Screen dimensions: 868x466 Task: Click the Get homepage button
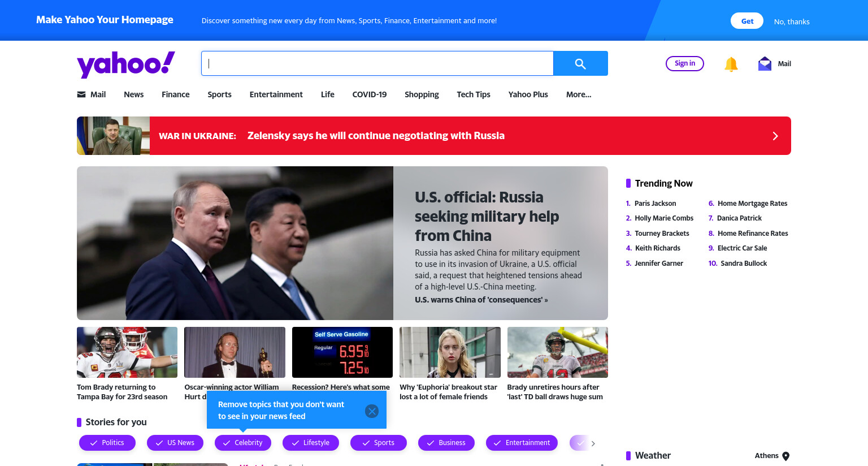(x=747, y=21)
